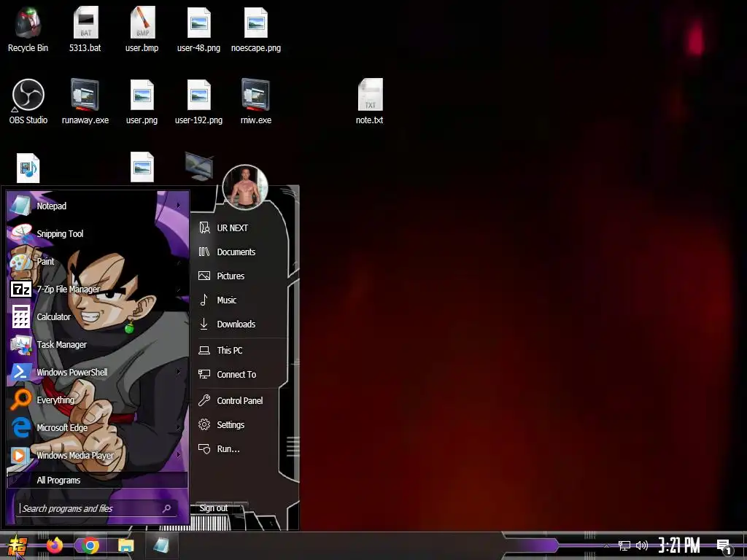Open Windows PowerShell entry
Screen dimensions: 747x560
pos(98,372)
